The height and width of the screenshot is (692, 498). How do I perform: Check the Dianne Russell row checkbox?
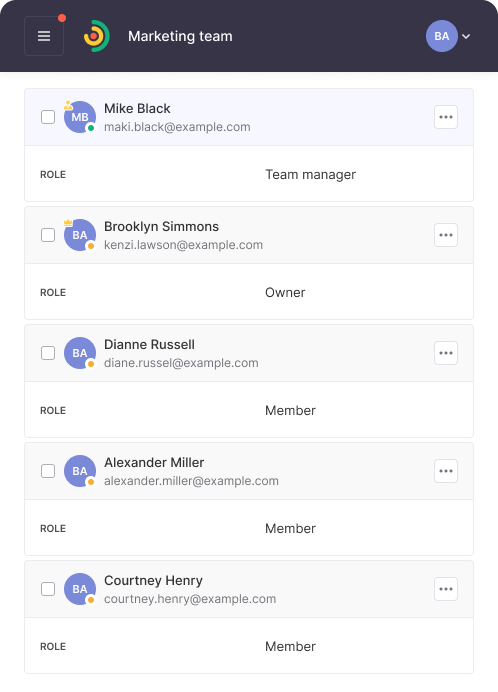[48, 353]
